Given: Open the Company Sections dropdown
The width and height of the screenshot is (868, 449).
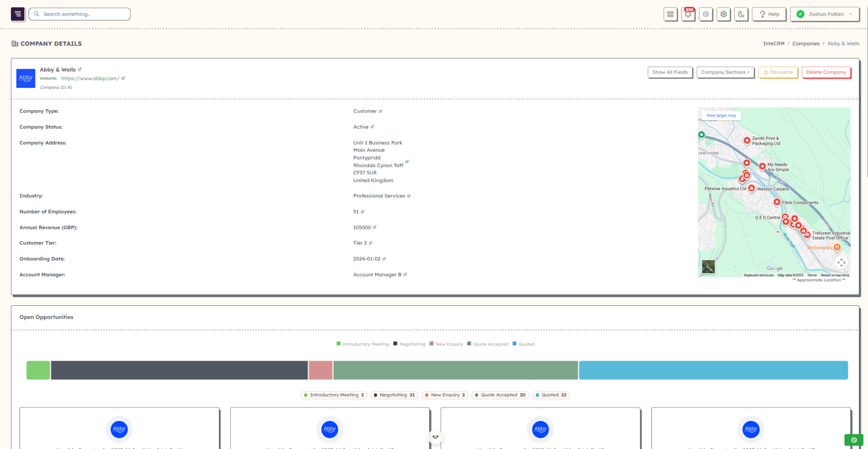Looking at the screenshot, I should tap(725, 72).
